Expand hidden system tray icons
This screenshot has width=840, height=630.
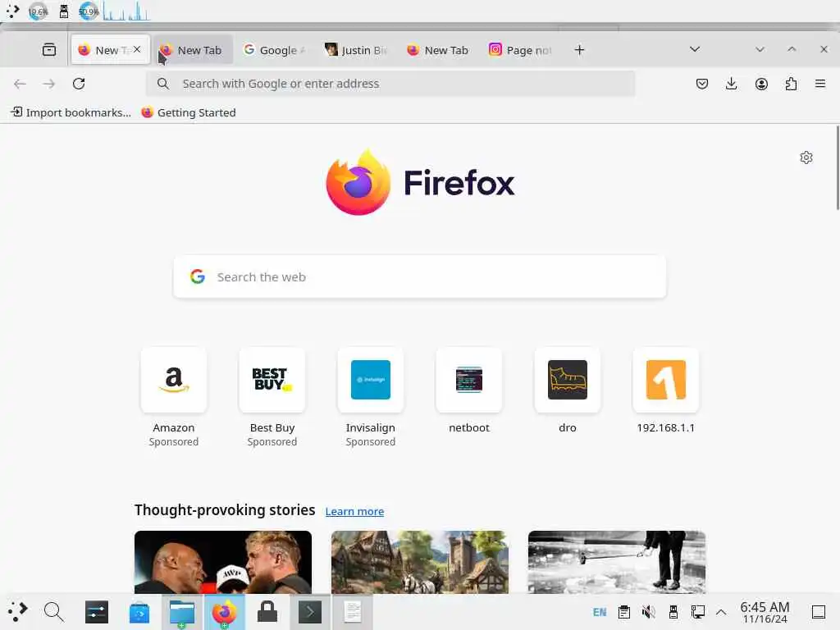point(721,612)
